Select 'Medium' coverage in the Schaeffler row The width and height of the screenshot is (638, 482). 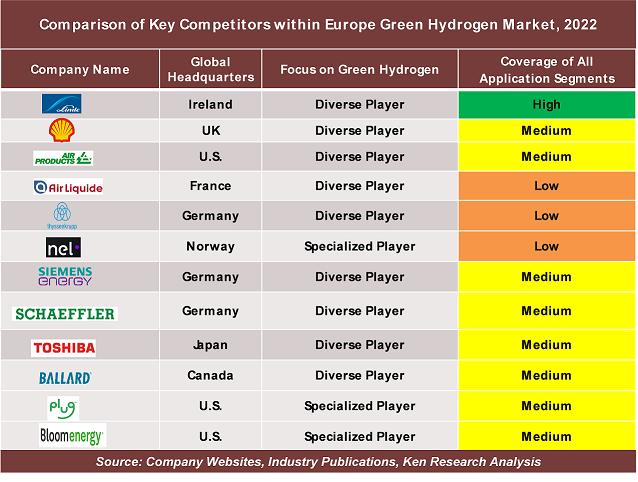(546, 311)
